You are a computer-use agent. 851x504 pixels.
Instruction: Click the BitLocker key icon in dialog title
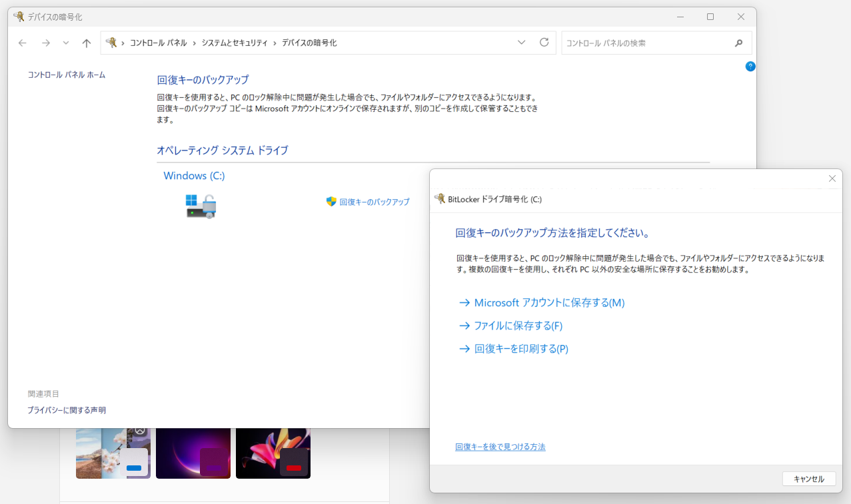tap(440, 198)
